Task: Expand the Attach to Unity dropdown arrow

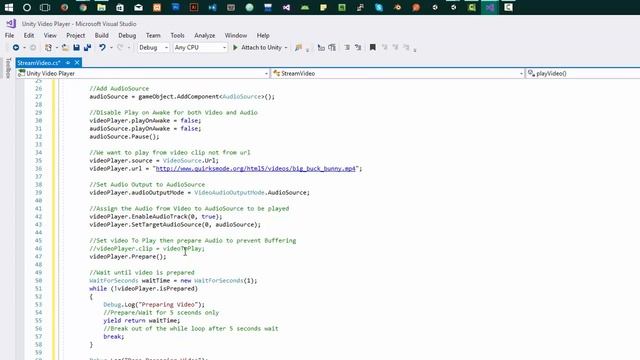Action: 286,48
